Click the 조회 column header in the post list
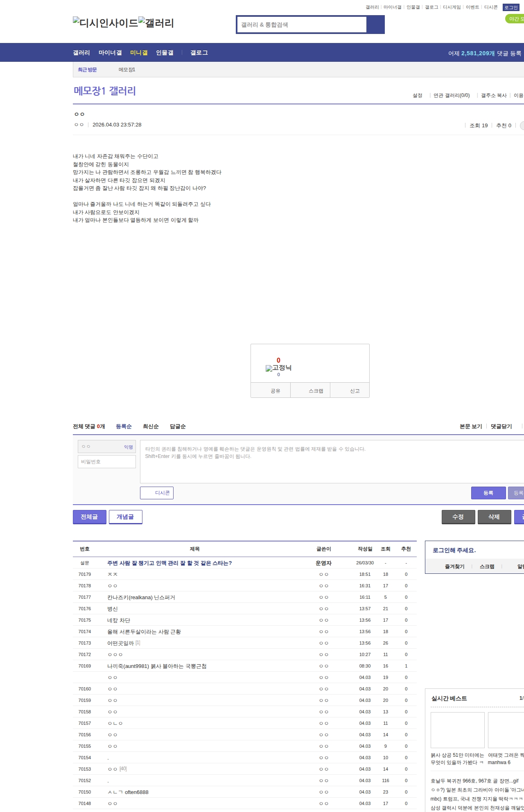Screen dimensions: 524x812 [386, 549]
